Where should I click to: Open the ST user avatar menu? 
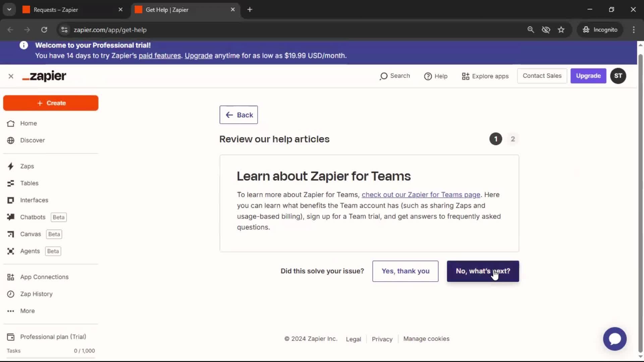click(x=618, y=76)
